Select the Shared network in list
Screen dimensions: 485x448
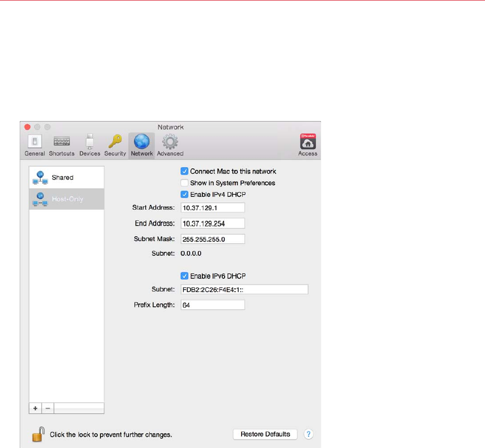(x=66, y=177)
